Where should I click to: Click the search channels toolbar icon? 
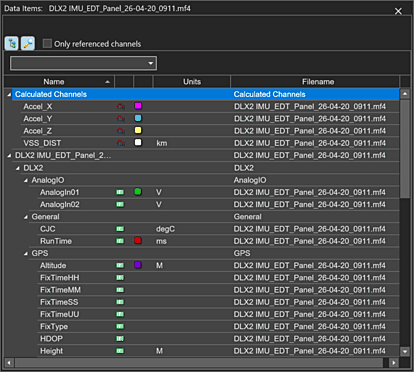click(x=28, y=43)
